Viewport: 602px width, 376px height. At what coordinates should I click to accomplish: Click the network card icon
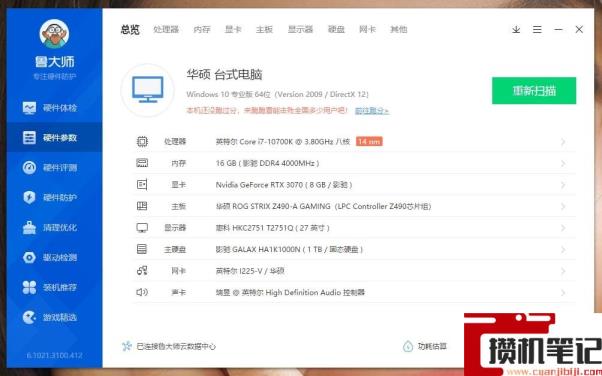coord(142,271)
